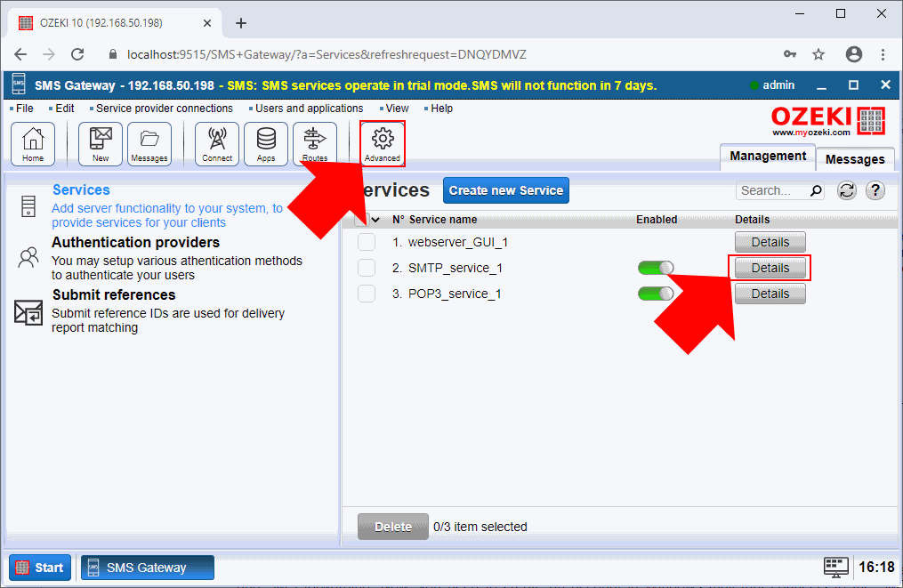Screen dimensions: 903x588
Task: Click the Submit references envelope icon
Action: point(28,313)
